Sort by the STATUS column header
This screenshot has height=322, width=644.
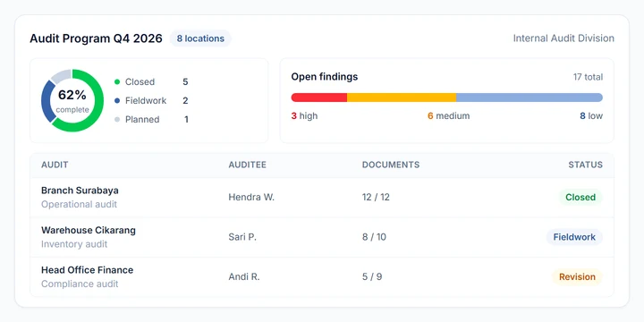pyautogui.click(x=586, y=165)
